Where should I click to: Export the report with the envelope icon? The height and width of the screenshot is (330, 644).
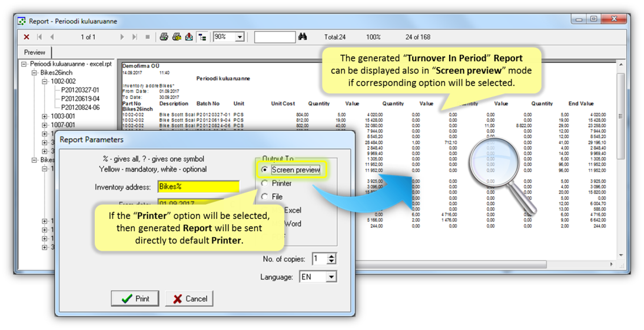[x=189, y=37]
